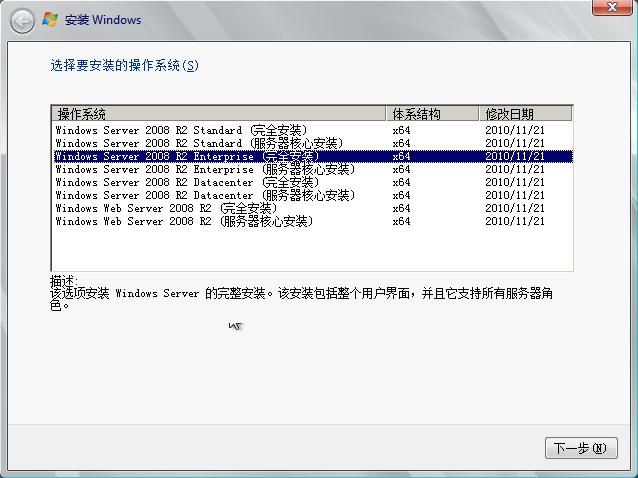Select Windows Server 2008 R2 Datacenter server core
Image resolution: width=638 pixels, height=478 pixels.
click(x=312, y=195)
